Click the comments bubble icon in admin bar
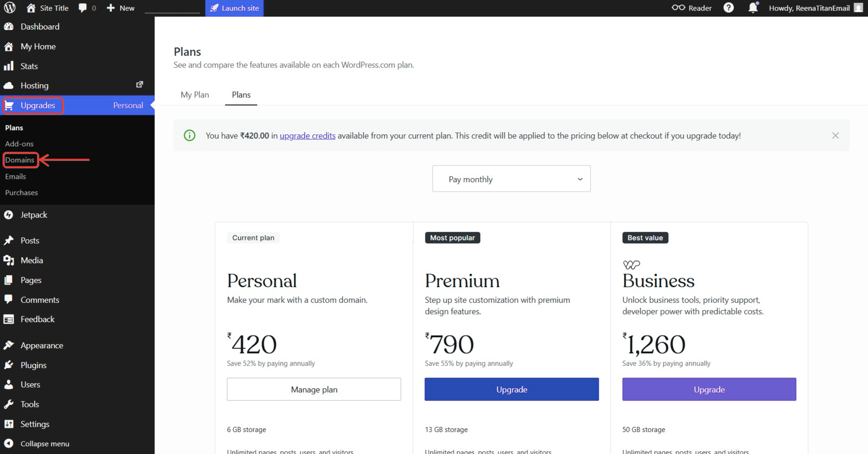Screen dimensions: 868x454 pyautogui.click(x=83, y=8)
